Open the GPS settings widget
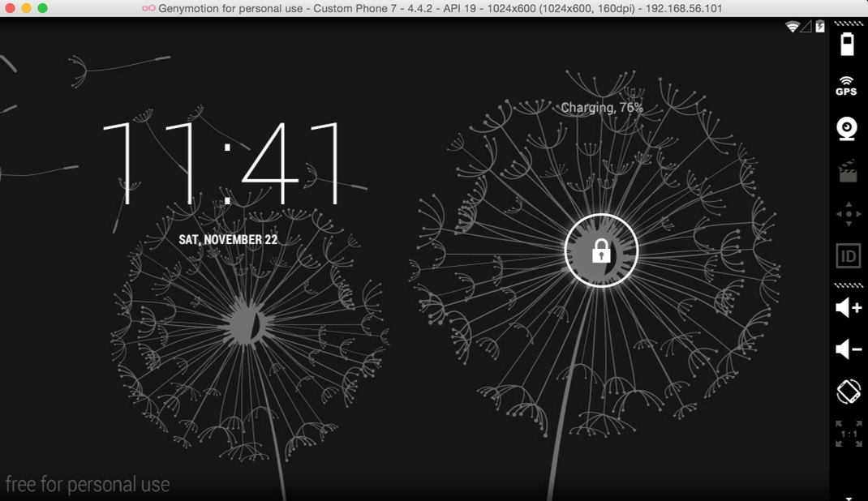Image resolution: width=868 pixels, height=501 pixels. tap(847, 86)
